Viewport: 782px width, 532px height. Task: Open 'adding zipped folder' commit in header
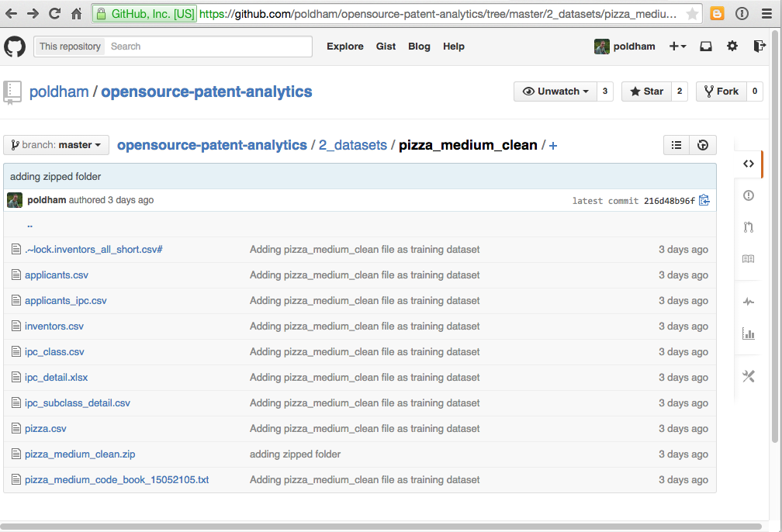(55, 177)
